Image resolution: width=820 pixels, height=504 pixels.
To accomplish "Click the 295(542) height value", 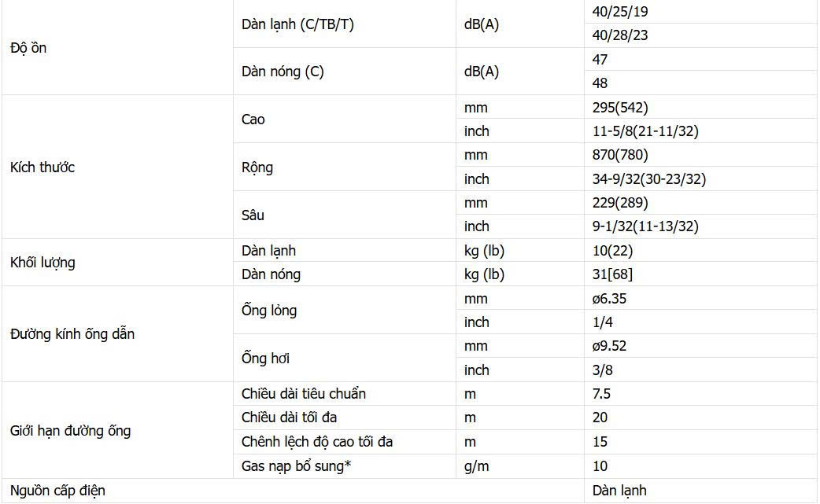I will coord(620,108).
